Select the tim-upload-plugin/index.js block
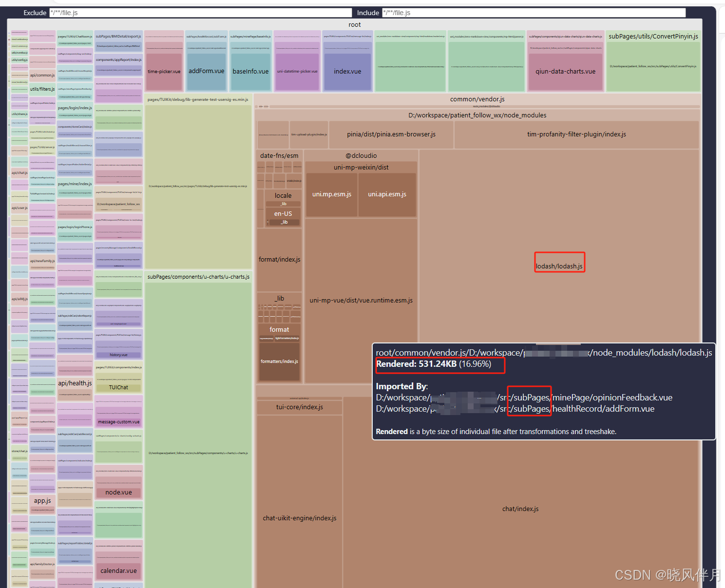The width and height of the screenshot is (725, 588). (309, 134)
